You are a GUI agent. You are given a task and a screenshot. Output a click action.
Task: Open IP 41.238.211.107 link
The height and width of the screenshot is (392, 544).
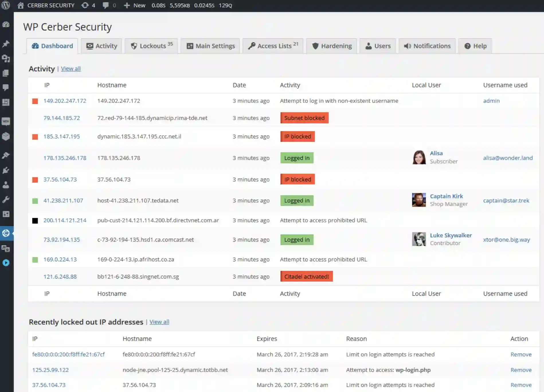pyautogui.click(x=63, y=201)
